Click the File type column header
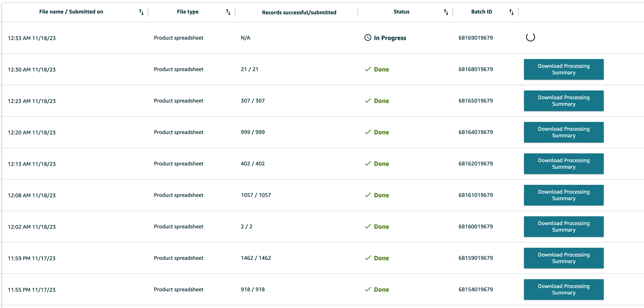644x308 pixels. click(187, 12)
